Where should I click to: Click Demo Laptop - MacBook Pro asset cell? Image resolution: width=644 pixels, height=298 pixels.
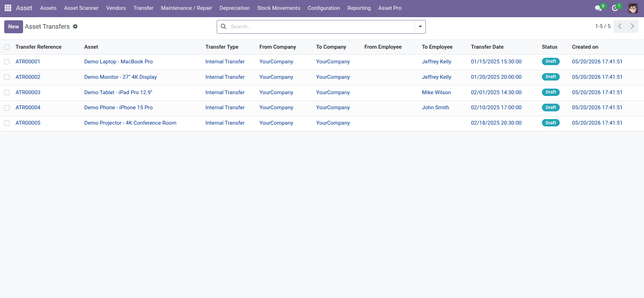(x=119, y=62)
